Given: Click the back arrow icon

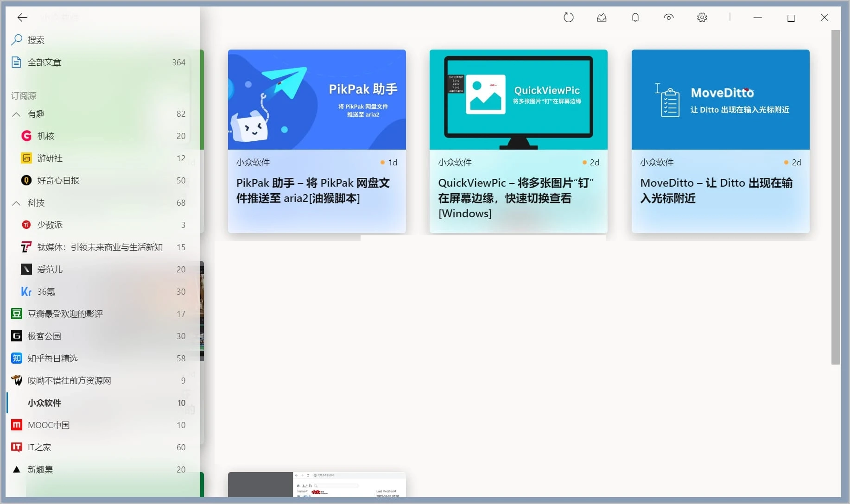Looking at the screenshot, I should click(22, 18).
